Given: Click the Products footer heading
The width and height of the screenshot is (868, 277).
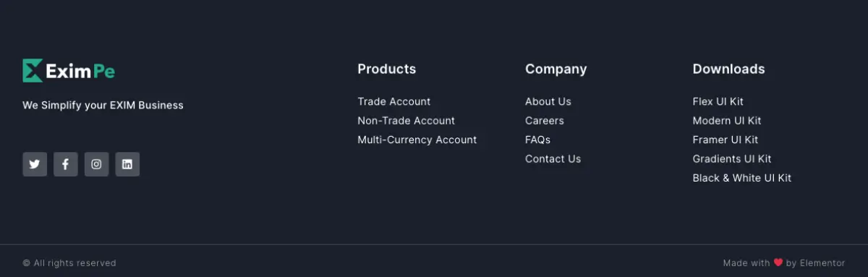Looking at the screenshot, I should 387,69.
